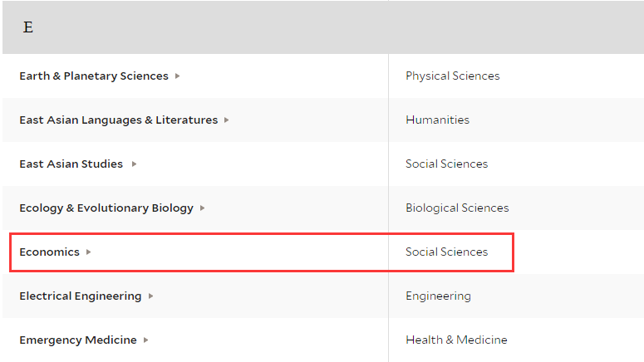Viewport: 644px width, 362px height.
Task: Click the Health & Medicine category
Action: [456, 340]
